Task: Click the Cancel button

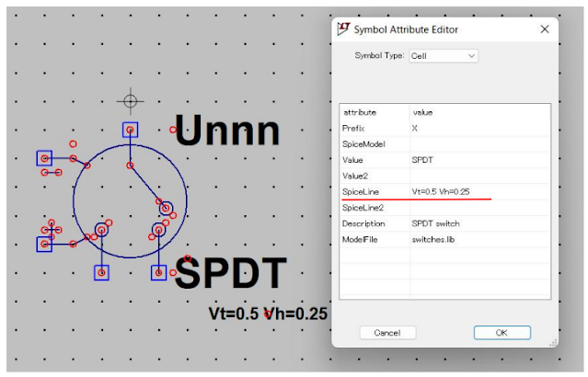Action: [387, 333]
